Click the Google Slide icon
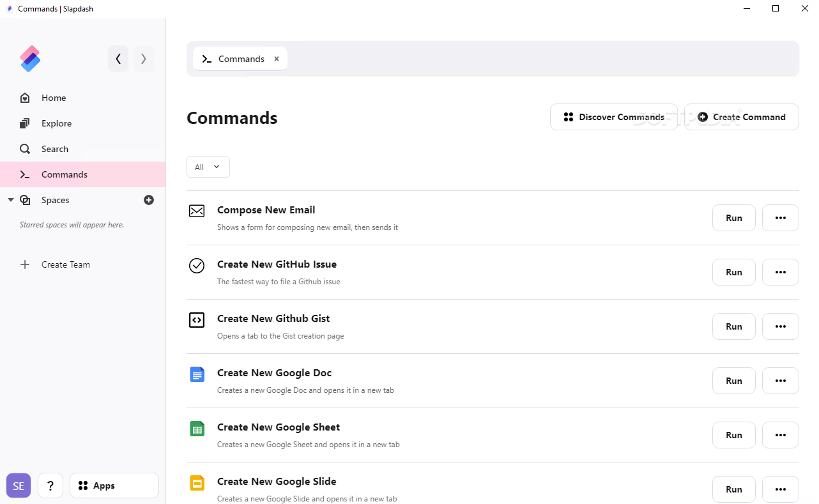The height and width of the screenshot is (504, 819). 197,483
